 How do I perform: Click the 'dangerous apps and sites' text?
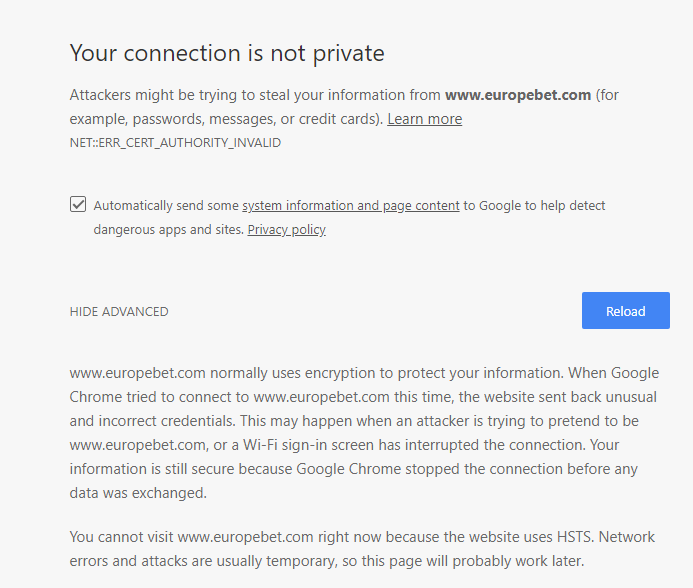[168, 230]
